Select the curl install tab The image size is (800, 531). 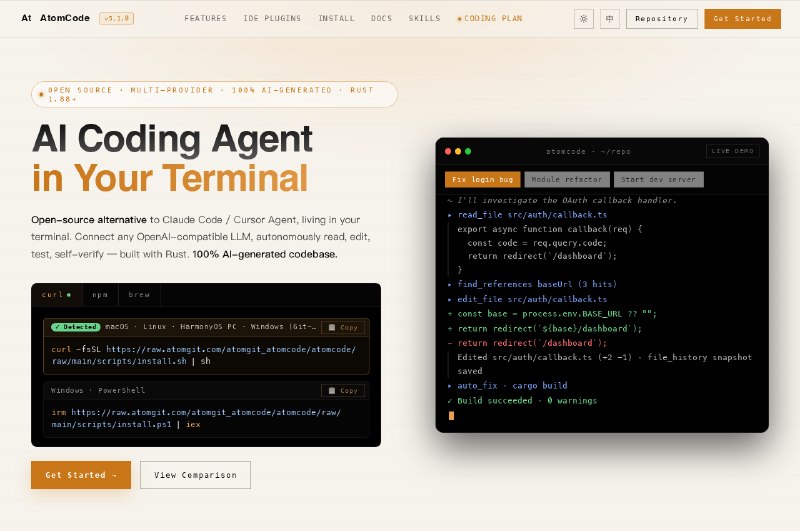point(57,295)
